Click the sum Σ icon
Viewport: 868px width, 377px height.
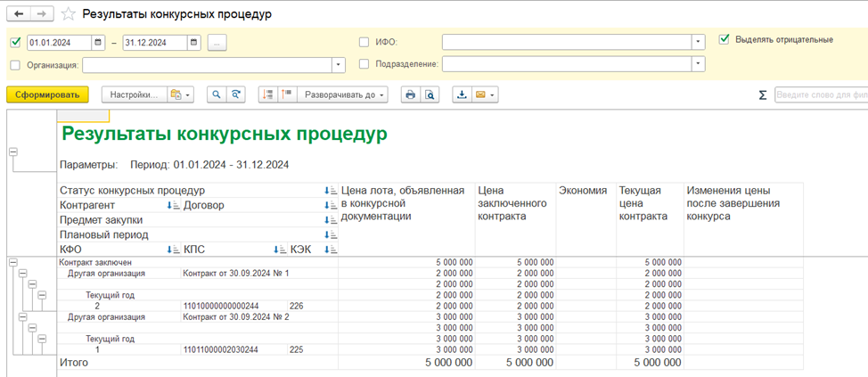pyautogui.click(x=763, y=95)
